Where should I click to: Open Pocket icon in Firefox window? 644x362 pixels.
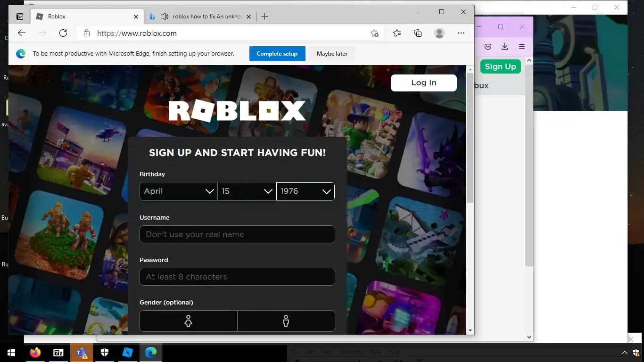tap(488, 47)
